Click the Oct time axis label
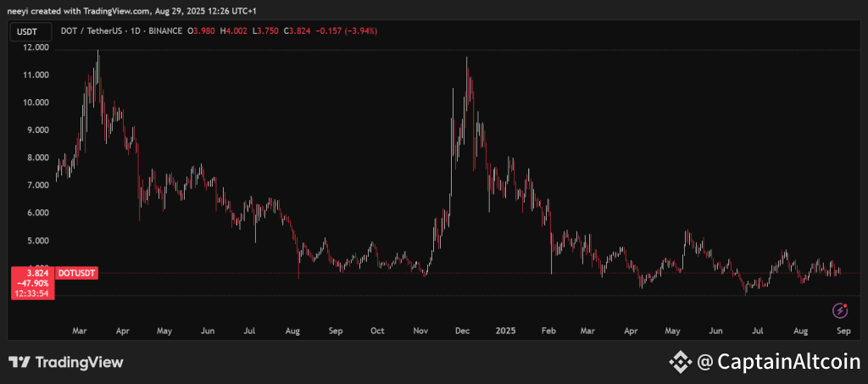868x384 pixels. pyautogui.click(x=377, y=331)
